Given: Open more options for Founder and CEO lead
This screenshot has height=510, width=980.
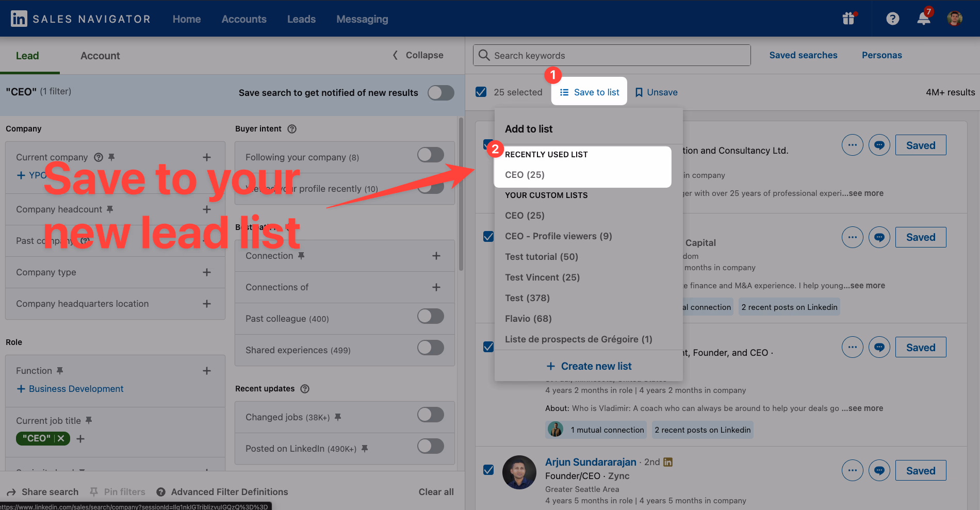Looking at the screenshot, I should point(853,347).
